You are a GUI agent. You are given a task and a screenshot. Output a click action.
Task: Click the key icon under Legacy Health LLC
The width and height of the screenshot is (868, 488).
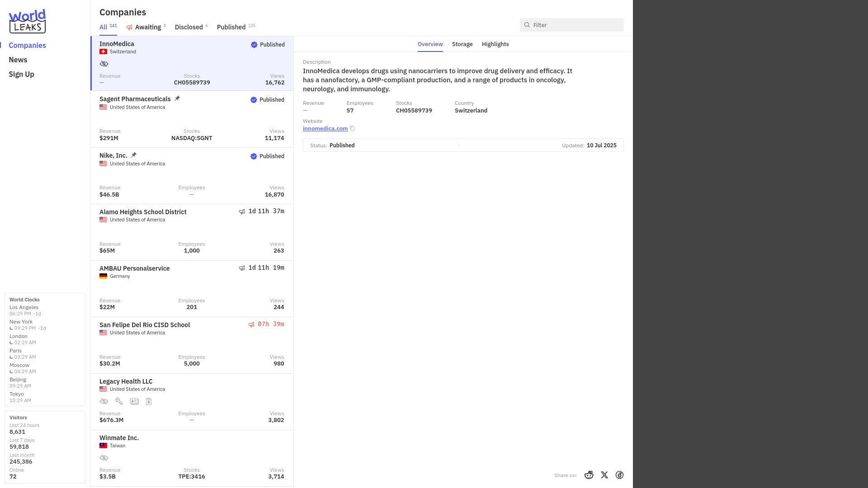tap(119, 401)
